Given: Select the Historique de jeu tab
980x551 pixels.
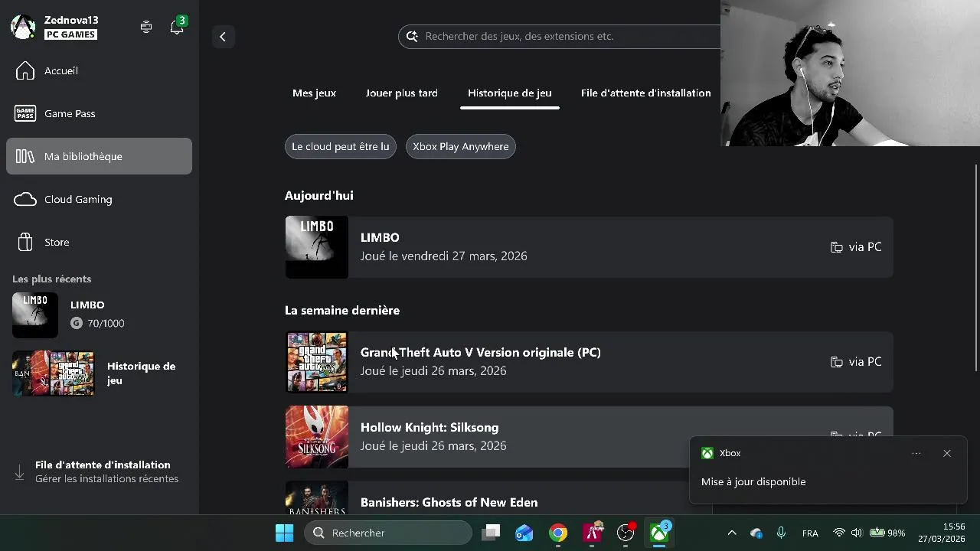Looking at the screenshot, I should pos(510,93).
